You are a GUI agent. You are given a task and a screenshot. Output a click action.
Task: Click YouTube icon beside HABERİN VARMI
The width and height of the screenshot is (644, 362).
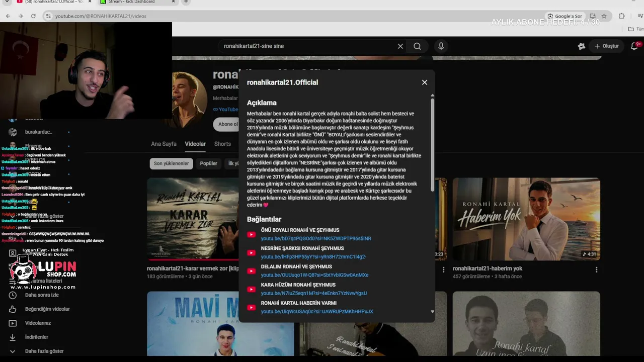pyautogui.click(x=252, y=307)
